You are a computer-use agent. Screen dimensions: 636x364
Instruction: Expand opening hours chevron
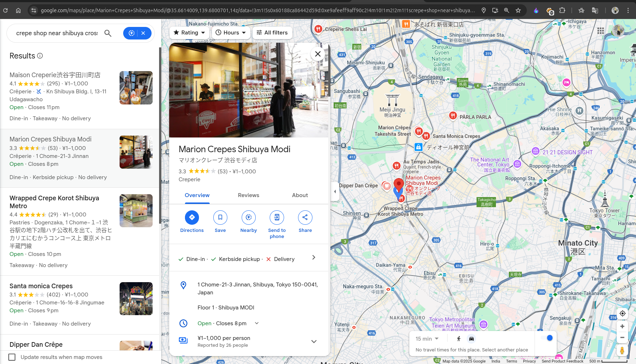(257, 323)
